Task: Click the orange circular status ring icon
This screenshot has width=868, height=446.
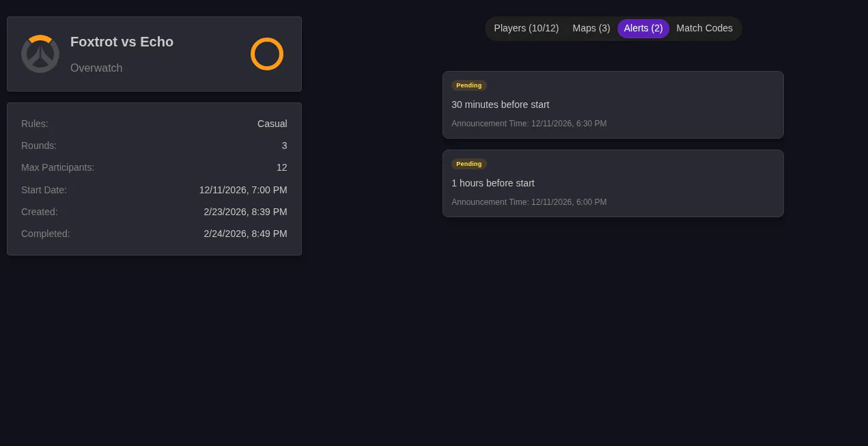Action: (x=266, y=53)
